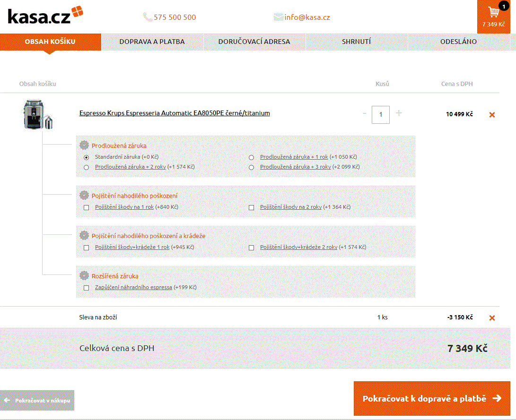Screen dimensions: 516x420
Task: Click the Cena s DPH column header
Action: point(457,84)
